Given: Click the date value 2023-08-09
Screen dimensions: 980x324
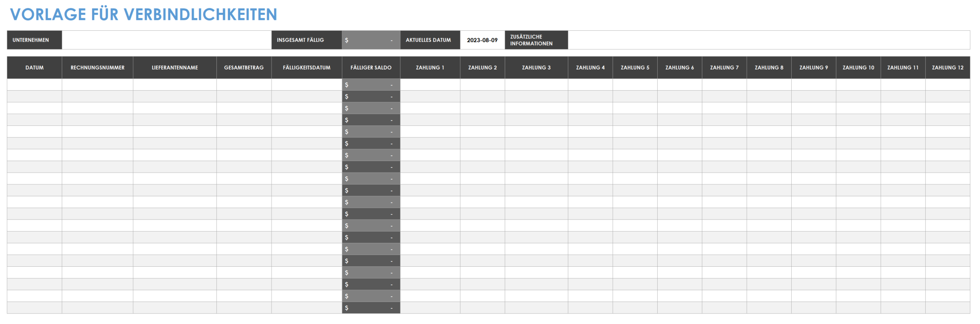Looking at the screenshot, I should 482,40.
